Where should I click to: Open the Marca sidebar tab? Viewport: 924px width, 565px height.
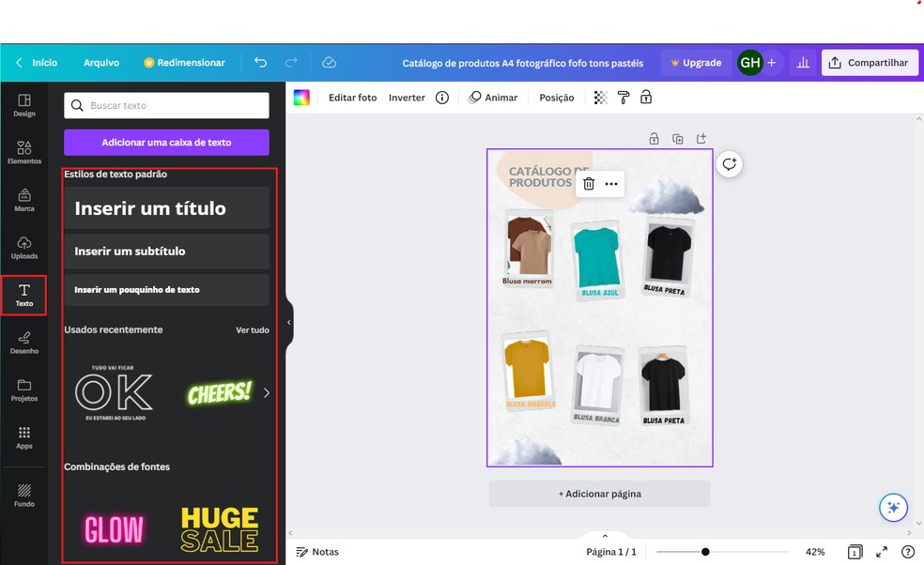(x=24, y=200)
